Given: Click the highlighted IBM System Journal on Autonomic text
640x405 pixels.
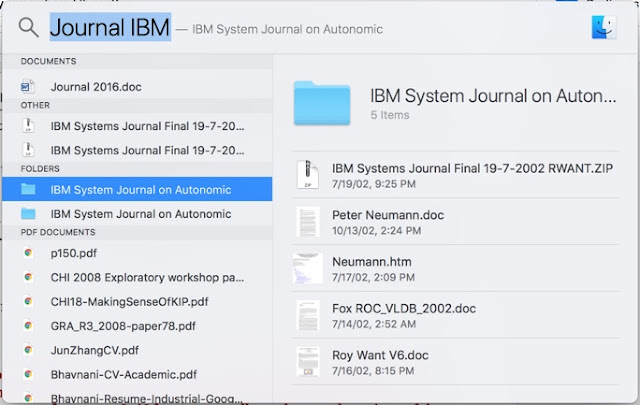Looking at the screenshot, I should tap(141, 189).
